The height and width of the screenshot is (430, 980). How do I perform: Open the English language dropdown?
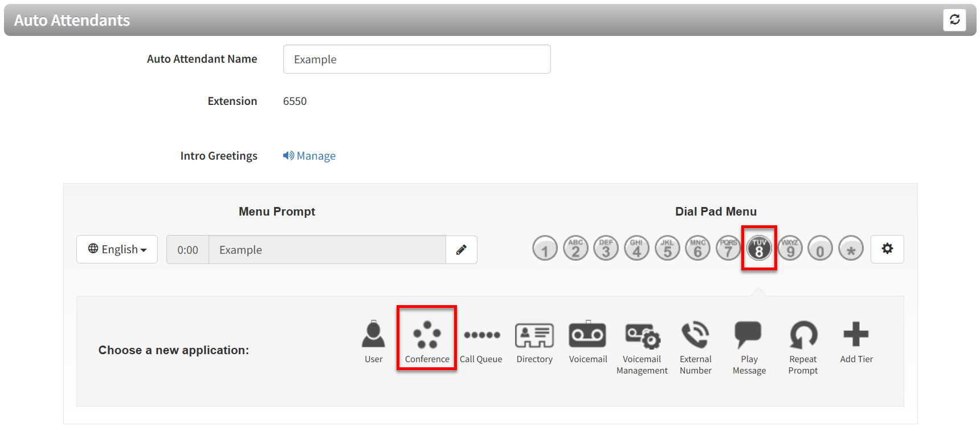click(x=117, y=249)
